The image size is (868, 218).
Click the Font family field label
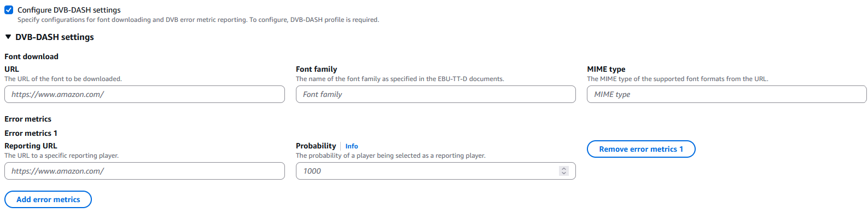click(x=316, y=69)
